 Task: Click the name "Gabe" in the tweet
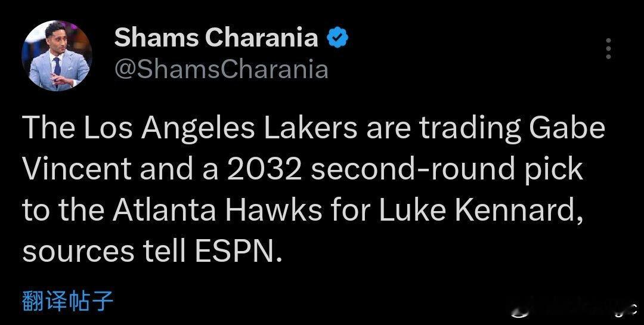click(x=562, y=129)
